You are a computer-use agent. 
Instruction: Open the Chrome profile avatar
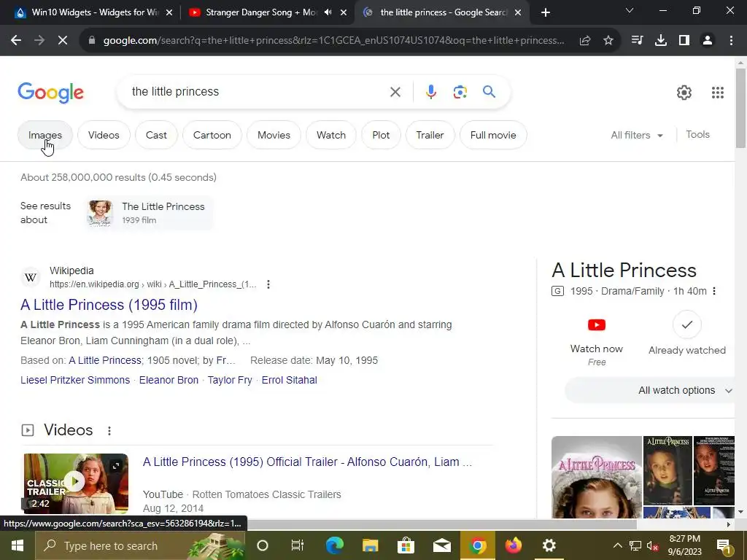pos(708,41)
